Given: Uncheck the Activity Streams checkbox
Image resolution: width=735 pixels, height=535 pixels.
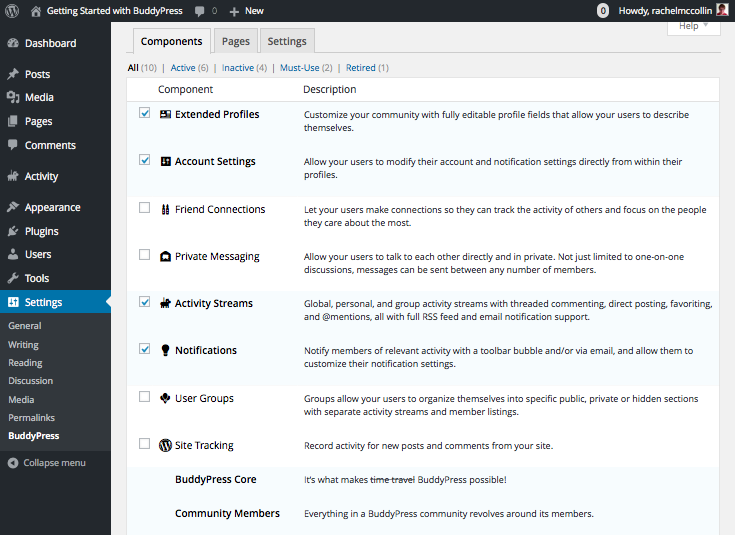Looking at the screenshot, I should (x=144, y=301).
